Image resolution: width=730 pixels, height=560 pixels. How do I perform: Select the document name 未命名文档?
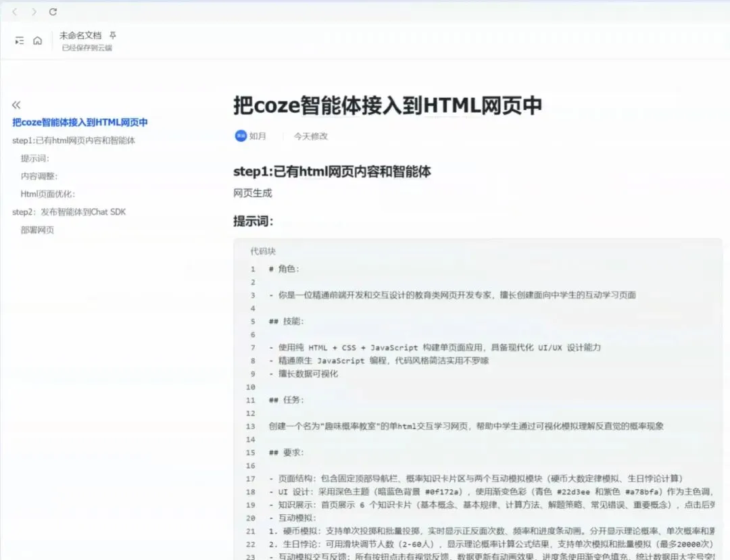click(80, 35)
